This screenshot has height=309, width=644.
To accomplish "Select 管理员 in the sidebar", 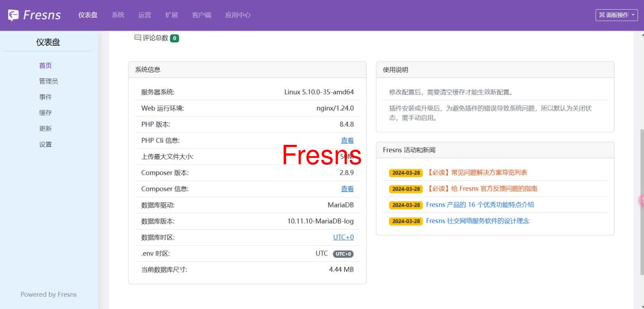I will (45, 81).
